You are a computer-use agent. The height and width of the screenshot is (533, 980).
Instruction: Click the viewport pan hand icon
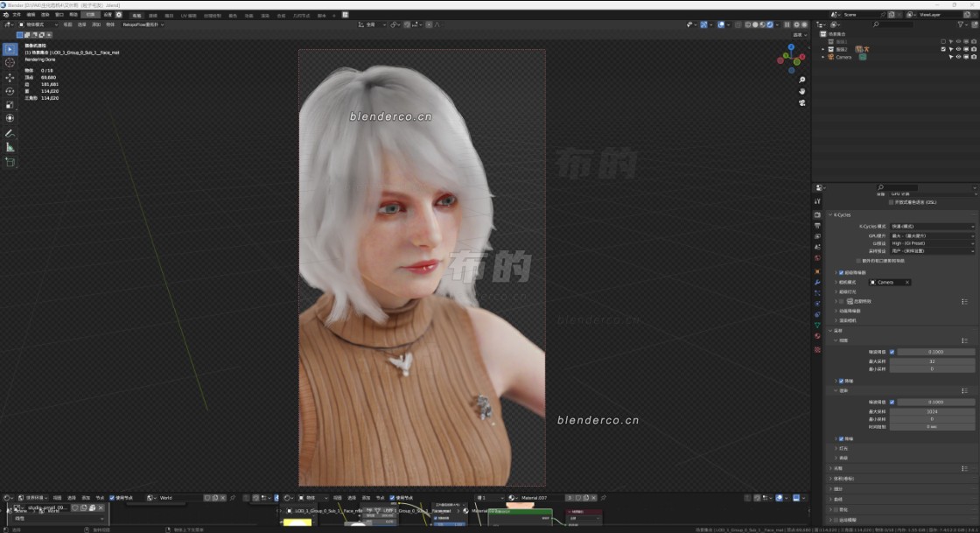click(801, 91)
